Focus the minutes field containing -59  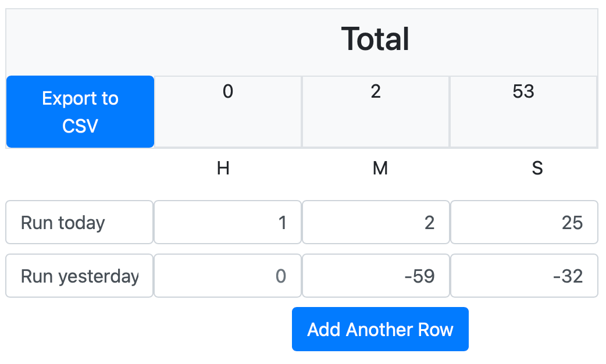click(376, 276)
